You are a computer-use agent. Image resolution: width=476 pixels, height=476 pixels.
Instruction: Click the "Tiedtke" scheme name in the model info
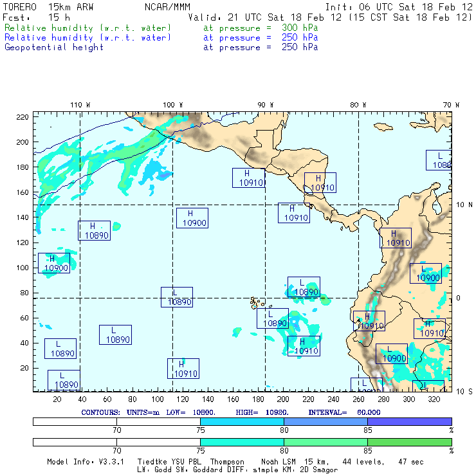click(x=152, y=462)
